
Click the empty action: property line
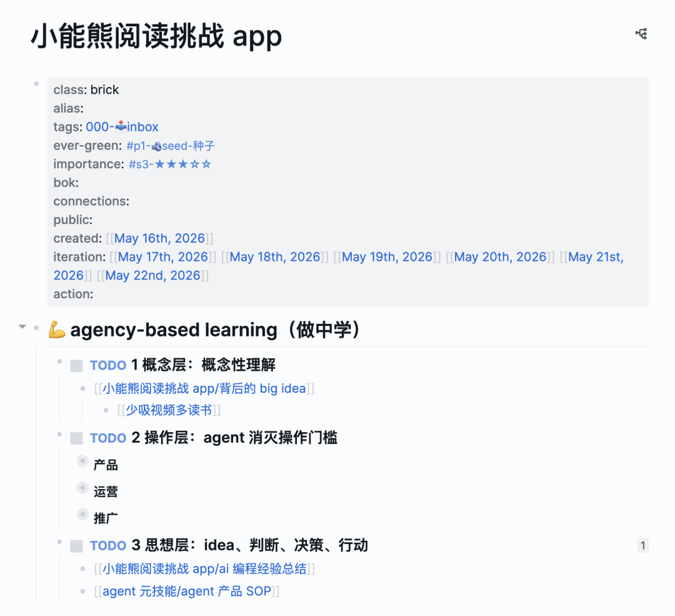(73, 294)
